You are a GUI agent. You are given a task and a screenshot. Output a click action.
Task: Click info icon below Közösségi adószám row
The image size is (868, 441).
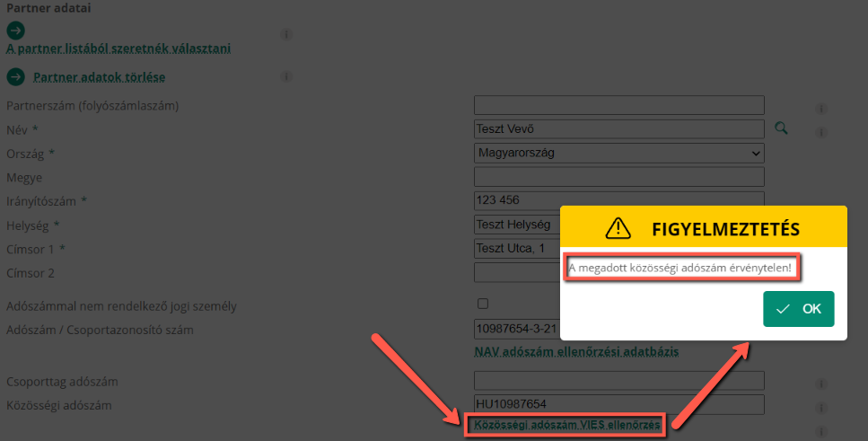tap(821, 432)
